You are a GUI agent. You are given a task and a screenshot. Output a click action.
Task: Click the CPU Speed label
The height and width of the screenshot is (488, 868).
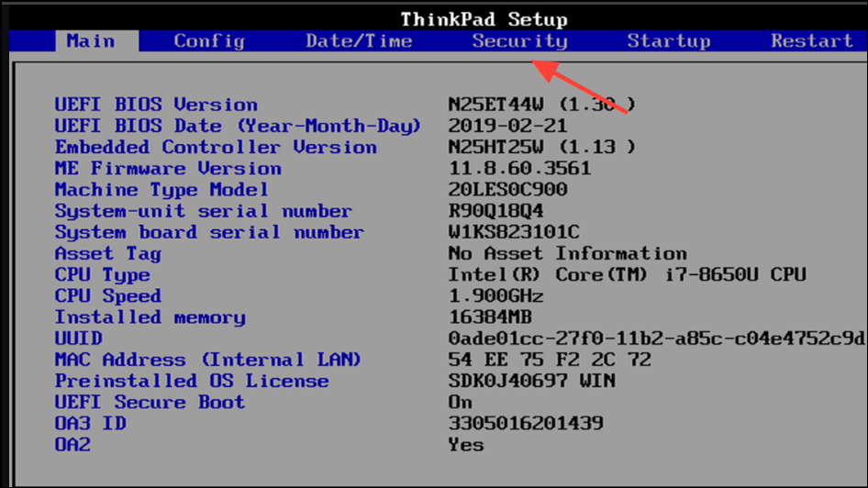point(108,296)
